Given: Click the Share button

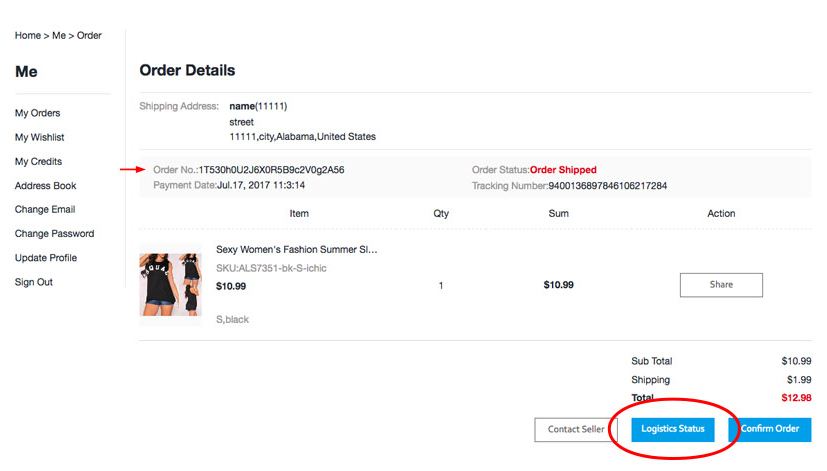Looking at the screenshot, I should pyautogui.click(x=721, y=285).
